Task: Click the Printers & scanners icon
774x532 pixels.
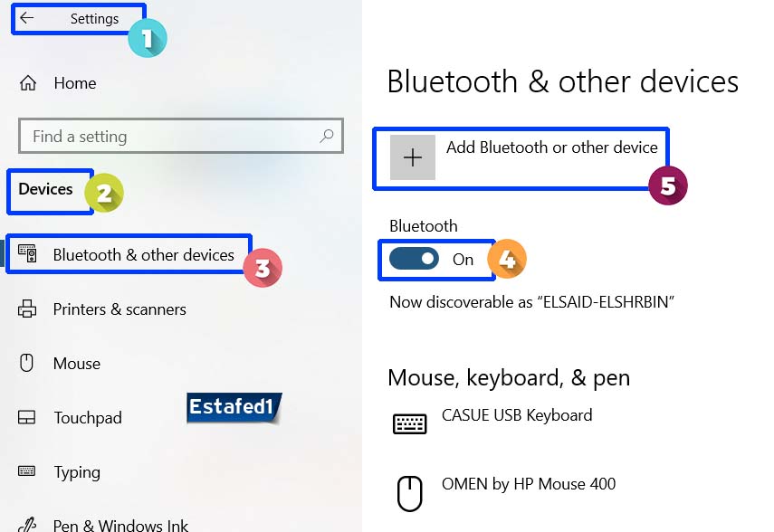Action: (27, 309)
